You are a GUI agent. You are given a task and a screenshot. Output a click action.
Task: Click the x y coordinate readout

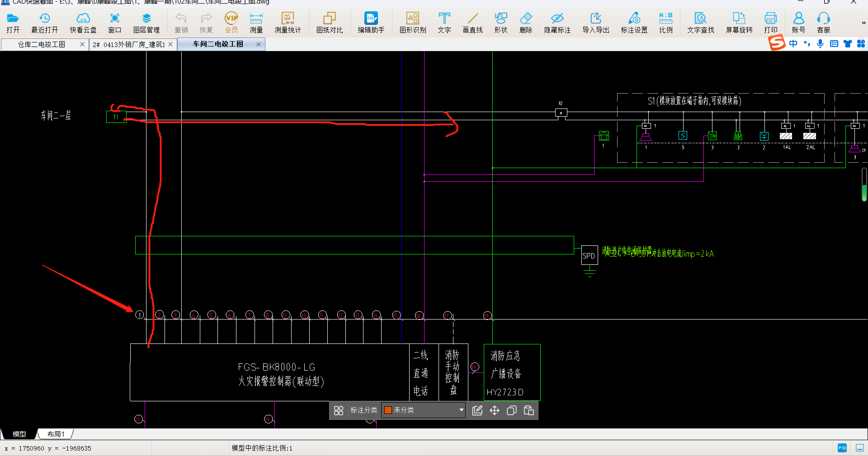coord(48,448)
